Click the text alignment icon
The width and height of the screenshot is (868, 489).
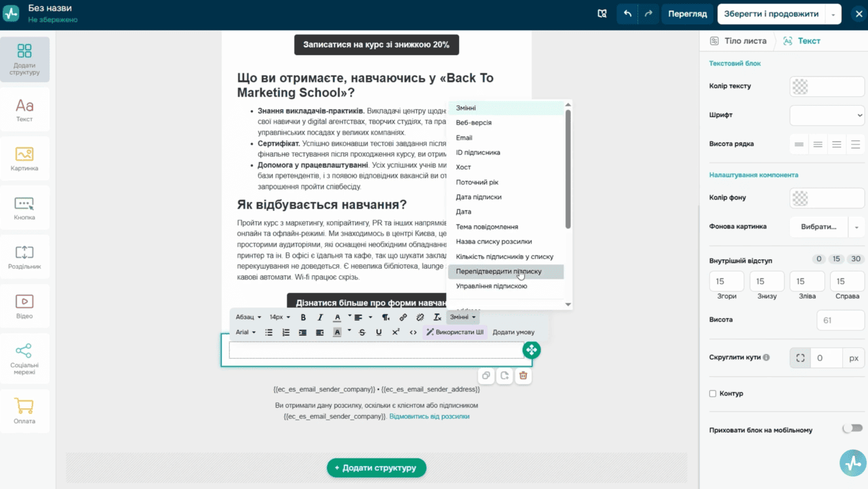[358, 317]
